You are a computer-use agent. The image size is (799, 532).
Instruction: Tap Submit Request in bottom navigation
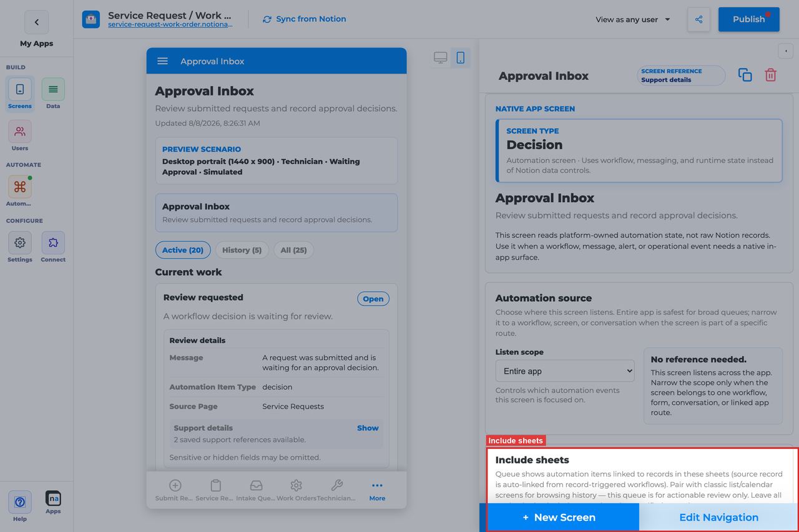pyautogui.click(x=175, y=490)
